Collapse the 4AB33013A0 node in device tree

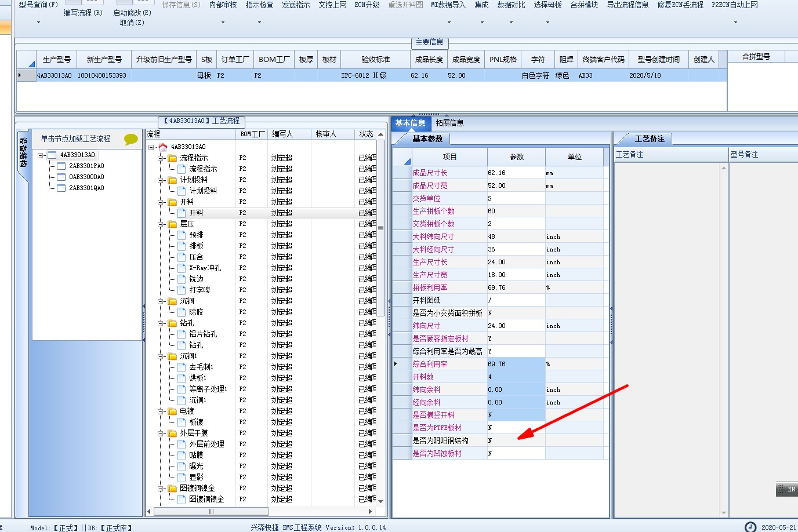(x=41, y=155)
